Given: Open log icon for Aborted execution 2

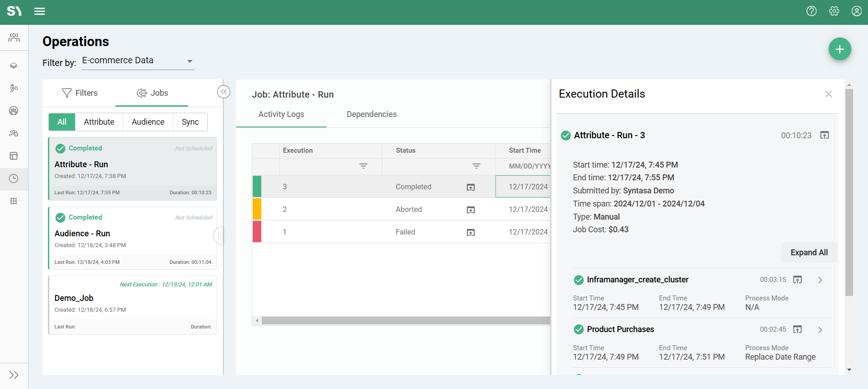Looking at the screenshot, I should (471, 210).
